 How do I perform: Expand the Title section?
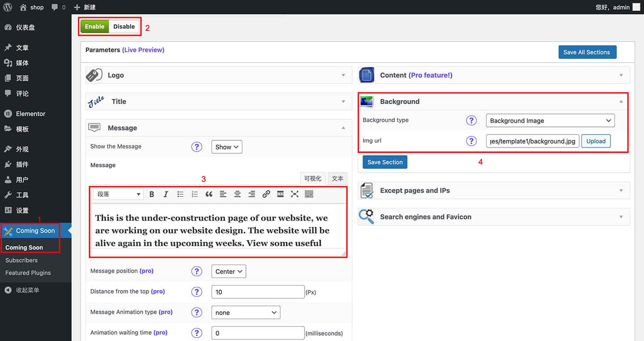219,101
